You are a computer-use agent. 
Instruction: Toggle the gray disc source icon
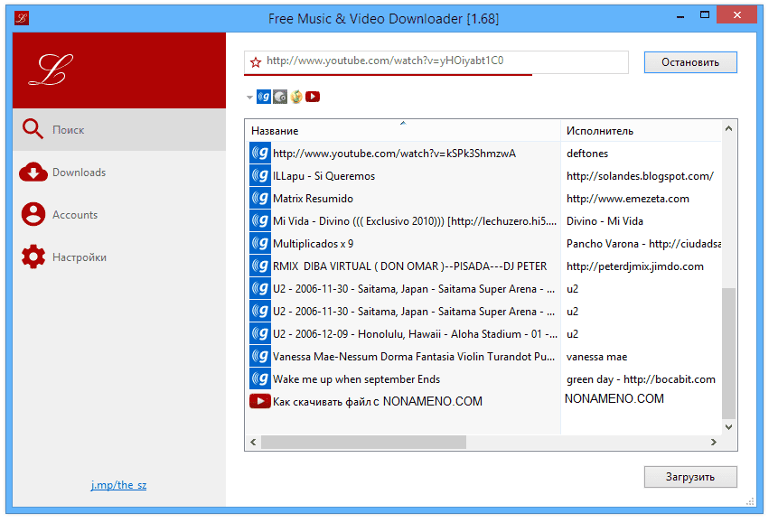[x=280, y=97]
